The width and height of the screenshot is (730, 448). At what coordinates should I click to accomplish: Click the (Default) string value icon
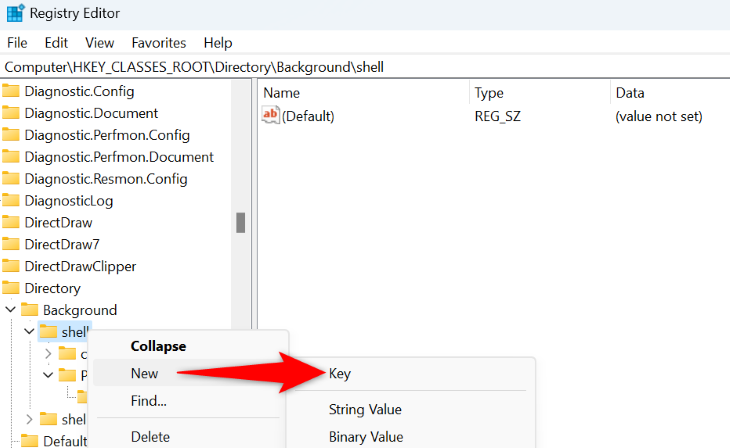(x=270, y=116)
